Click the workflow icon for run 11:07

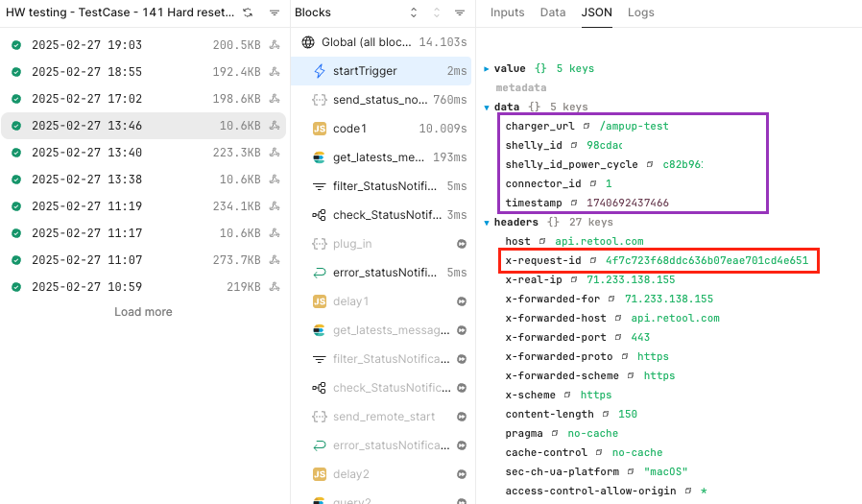tap(275, 259)
